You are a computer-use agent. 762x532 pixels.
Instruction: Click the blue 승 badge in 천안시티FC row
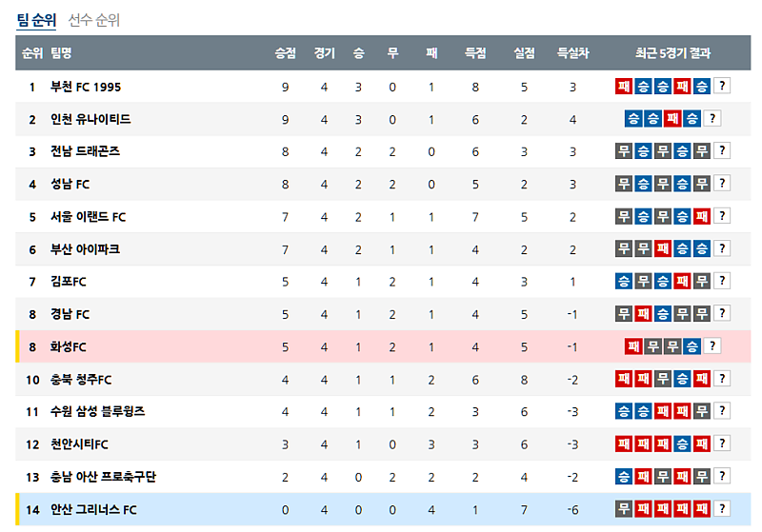point(682,444)
